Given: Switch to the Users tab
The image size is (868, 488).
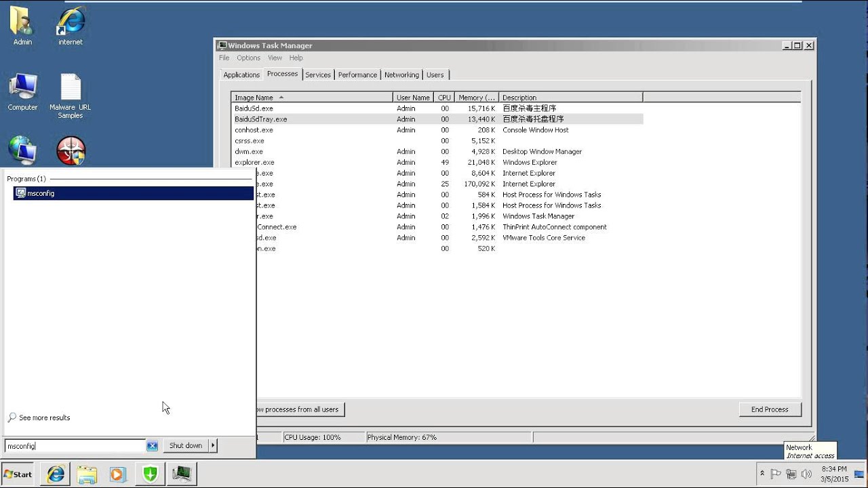Looking at the screenshot, I should [x=435, y=75].
